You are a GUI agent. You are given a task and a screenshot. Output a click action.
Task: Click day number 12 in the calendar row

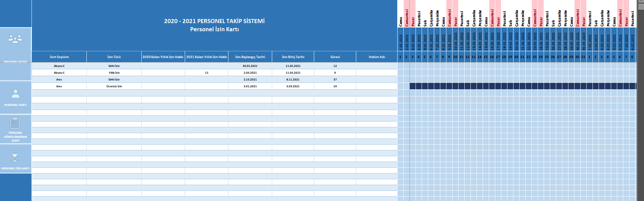tap(467, 57)
